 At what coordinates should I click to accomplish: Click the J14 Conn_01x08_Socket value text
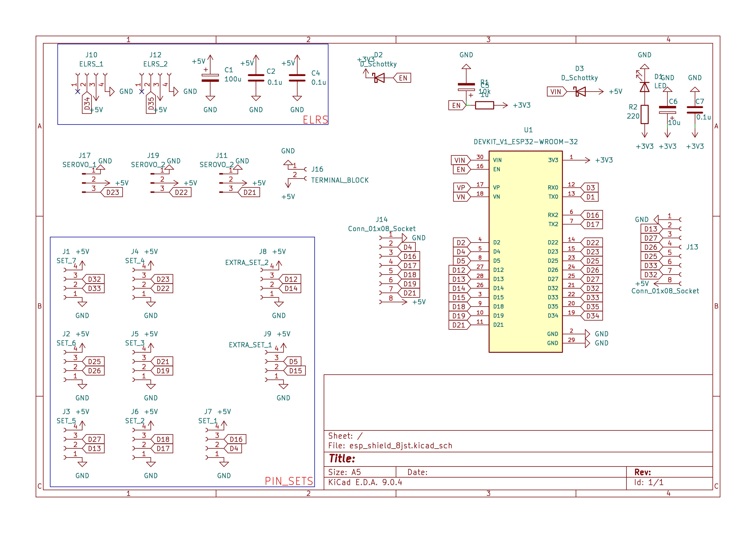coord(382,229)
